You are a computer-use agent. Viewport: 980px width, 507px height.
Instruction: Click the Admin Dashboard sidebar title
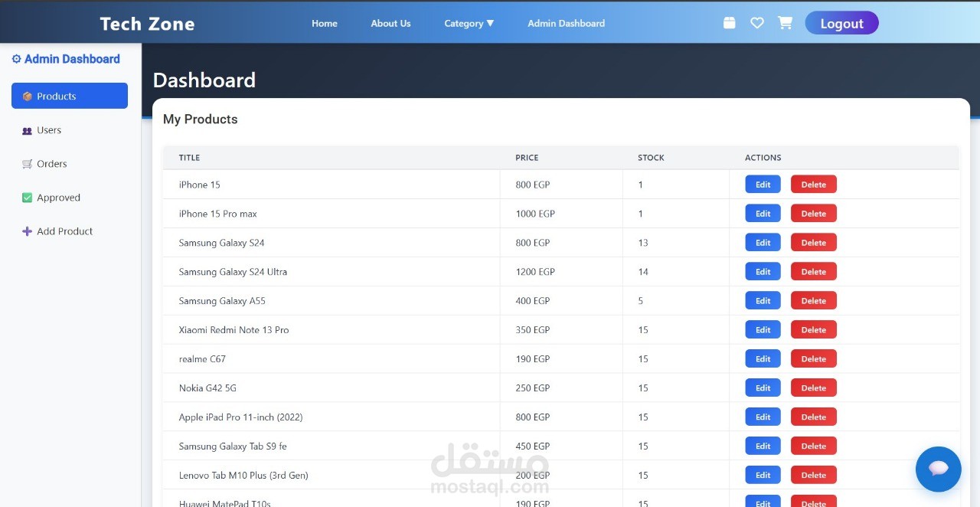click(72, 59)
